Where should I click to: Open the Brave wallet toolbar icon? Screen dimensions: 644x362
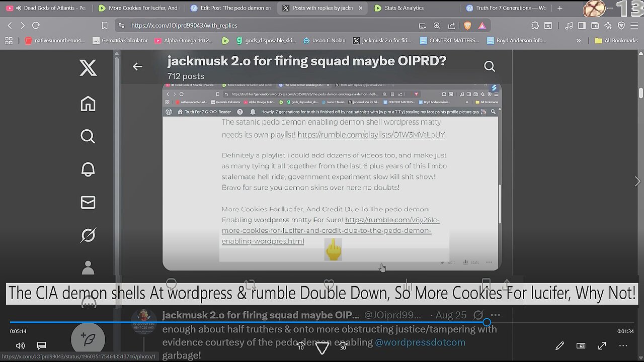pyautogui.click(x=595, y=26)
